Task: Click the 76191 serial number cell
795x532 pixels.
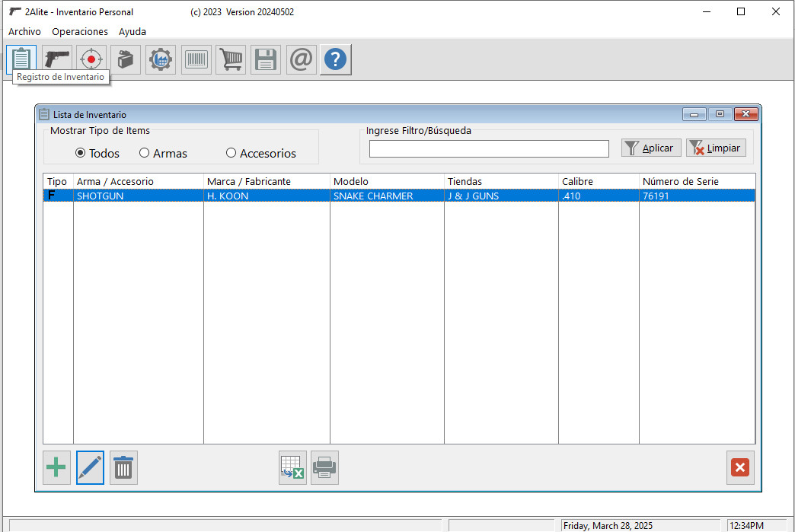Action: (697, 196)
